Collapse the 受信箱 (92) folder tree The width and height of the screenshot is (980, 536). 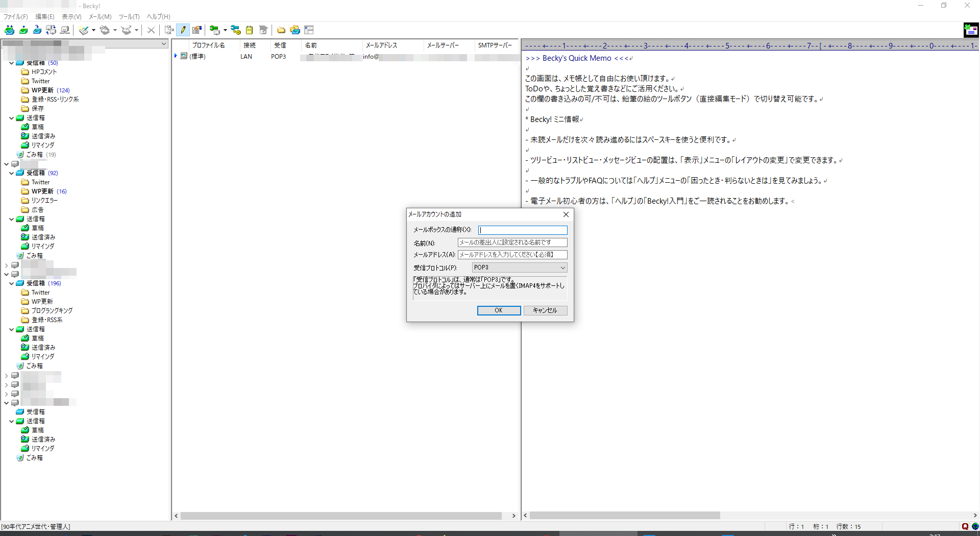pyautogui.click(x=11, y=173)
